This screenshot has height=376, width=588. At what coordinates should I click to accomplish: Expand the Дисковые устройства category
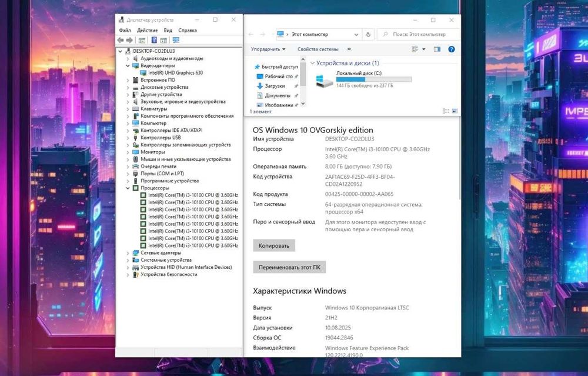[x=128, y=87]
